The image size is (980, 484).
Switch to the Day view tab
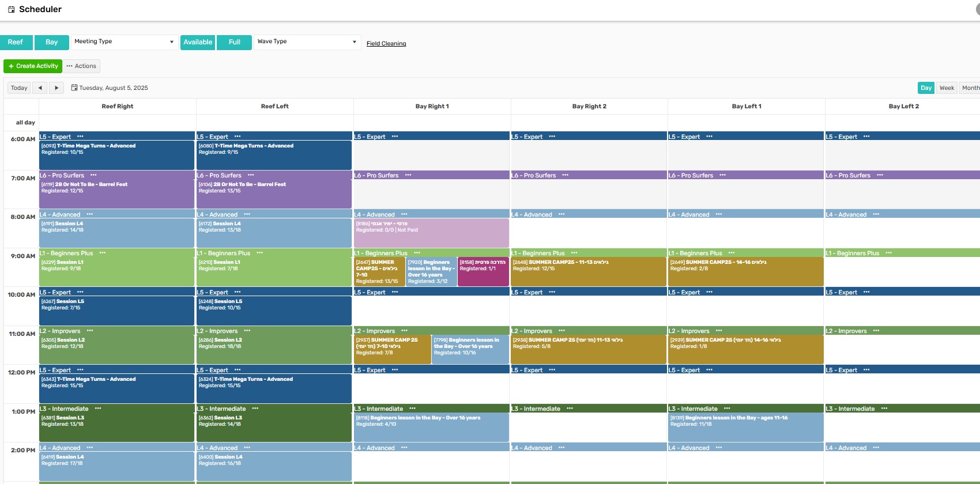(x=926, y=88)
